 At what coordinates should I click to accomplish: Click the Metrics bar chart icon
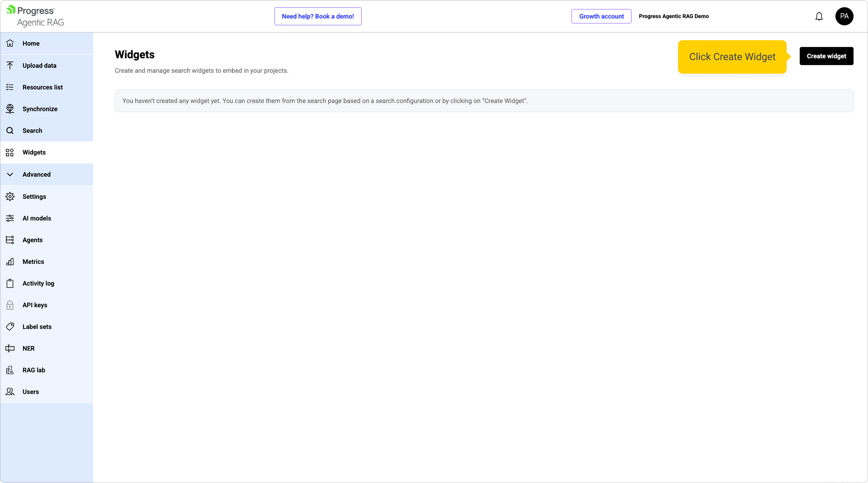10,262
